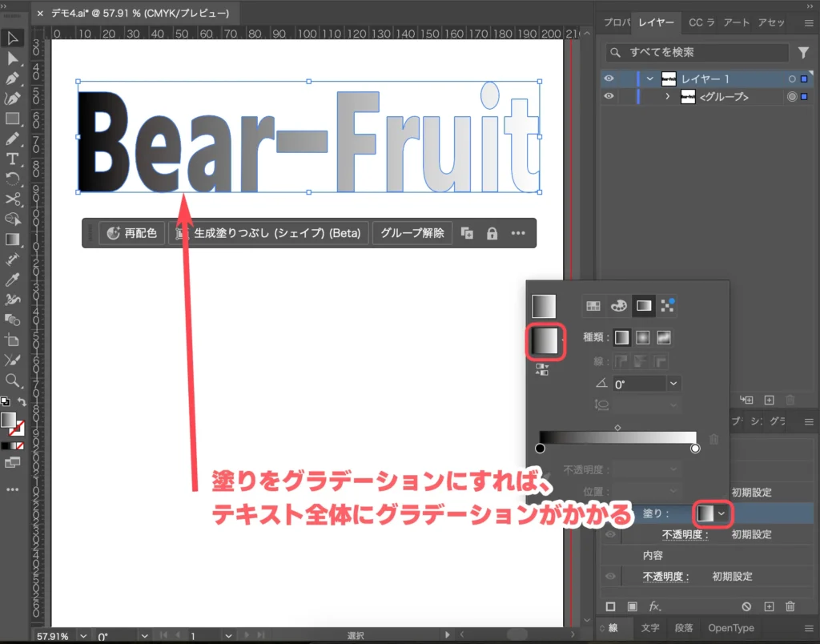Viewport: 820px width, 644px height.
Task: Switch to the 段落 tab
Action: [684, 629]
